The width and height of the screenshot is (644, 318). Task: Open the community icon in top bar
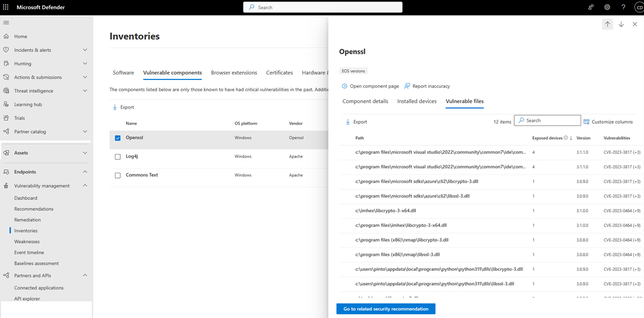click(591, 7)
